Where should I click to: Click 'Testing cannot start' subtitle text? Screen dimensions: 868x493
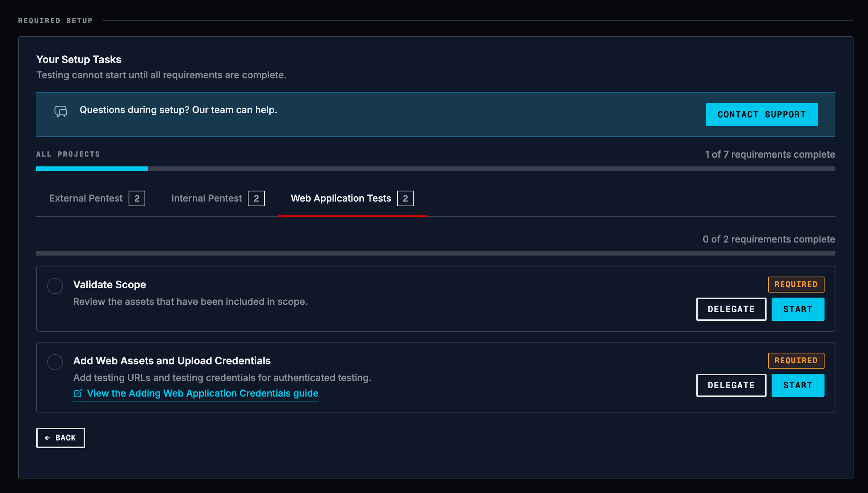click(161, 75)
